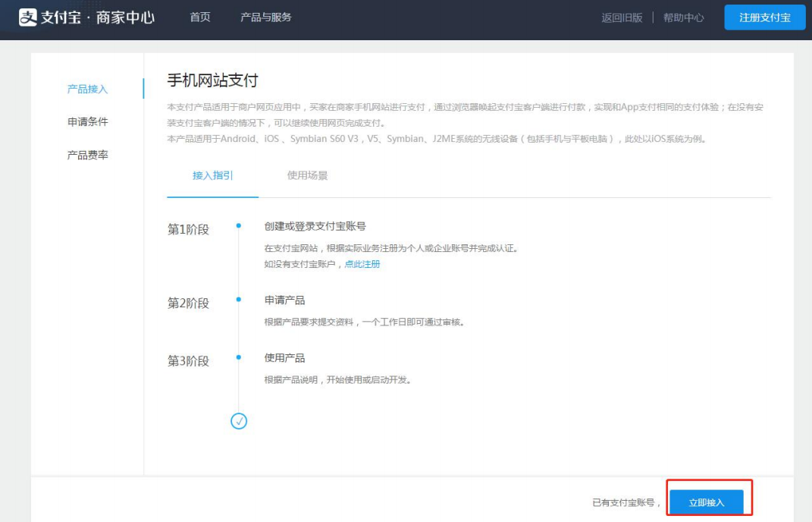Click the 申请产品 step title
The height and width of the screenshot is (522, 812).
[284, 300]
